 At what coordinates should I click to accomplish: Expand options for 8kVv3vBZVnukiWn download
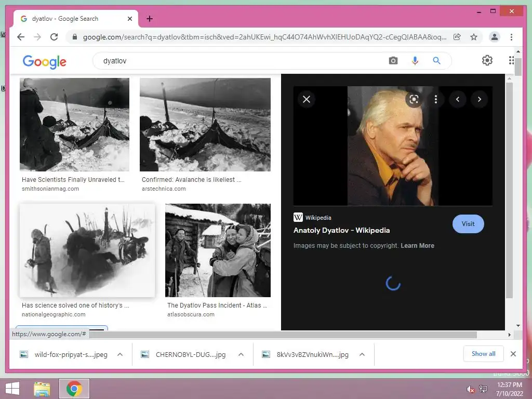362,354
